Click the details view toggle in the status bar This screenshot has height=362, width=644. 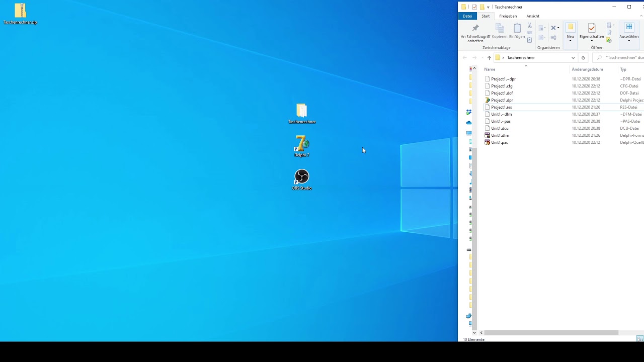(x=640, y=339)
